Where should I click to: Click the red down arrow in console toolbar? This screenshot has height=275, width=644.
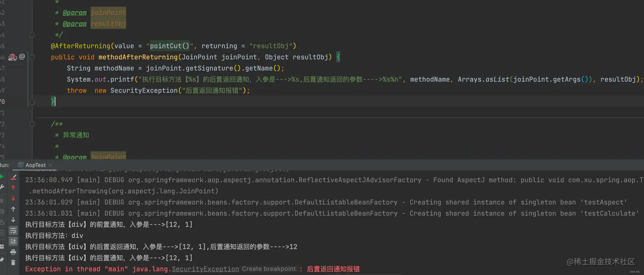pyautogui.click(x=13, y=198)
